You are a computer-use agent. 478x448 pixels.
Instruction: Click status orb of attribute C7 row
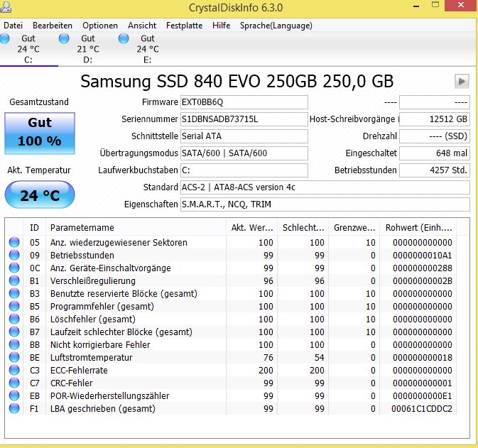pos(14,383)
